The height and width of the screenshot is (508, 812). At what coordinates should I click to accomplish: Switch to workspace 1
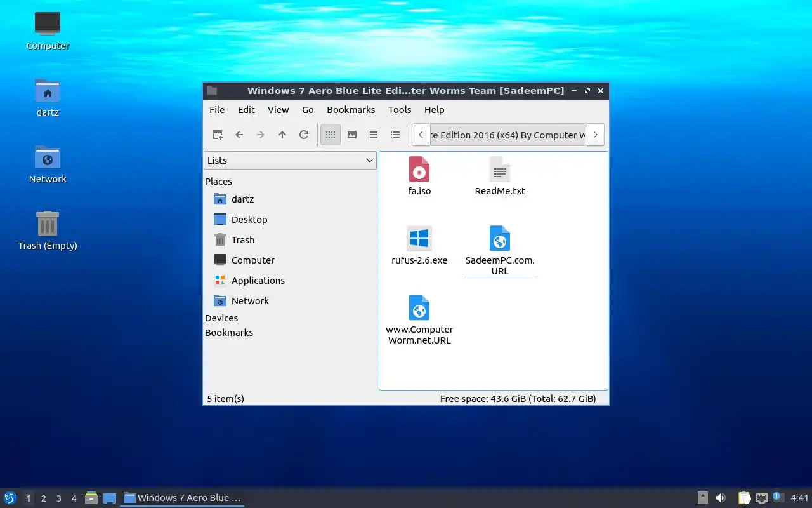(28, 498)
